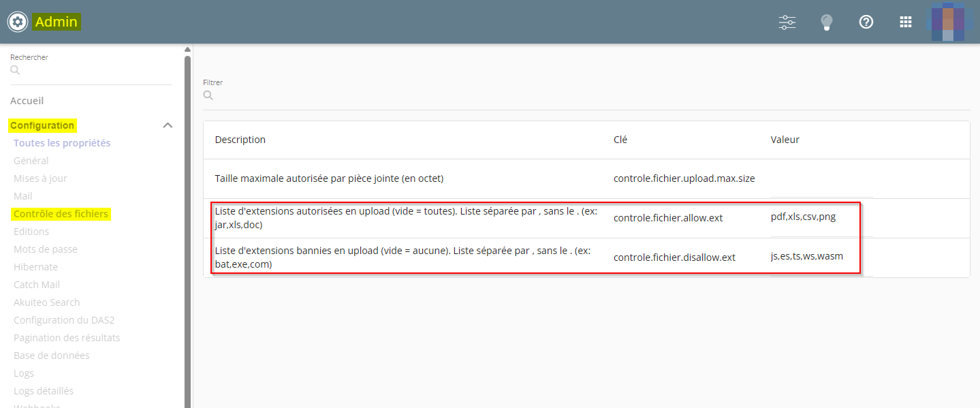The height and width of the screenshot is (408, 980).
Task: Click the Filtrer magnifier icon
Action: [208, 95]
